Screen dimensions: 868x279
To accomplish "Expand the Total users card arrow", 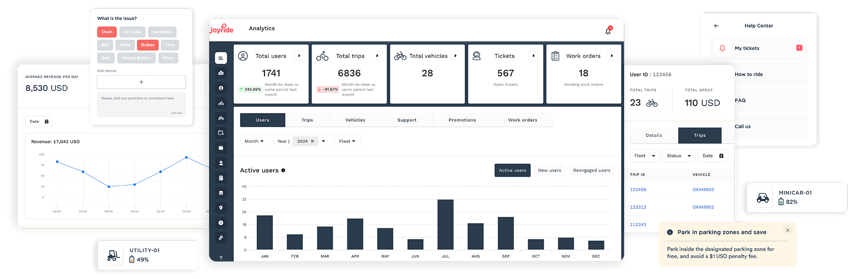I will point(299,56).
